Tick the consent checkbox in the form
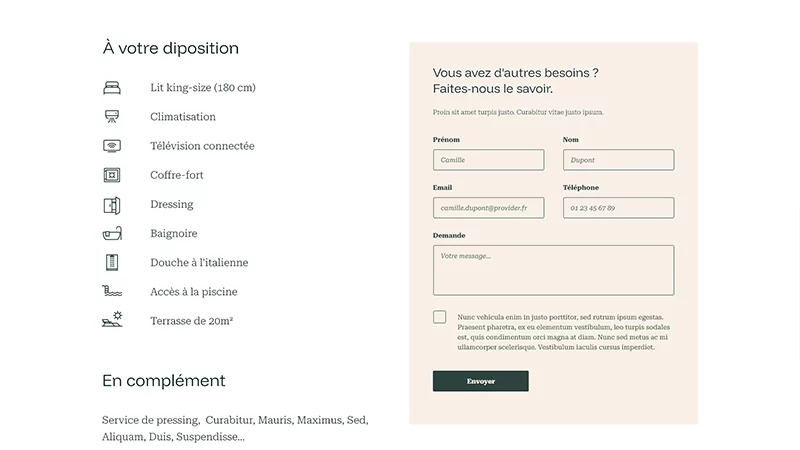This screenshot has width=800, height=450. tap(440, 317)
